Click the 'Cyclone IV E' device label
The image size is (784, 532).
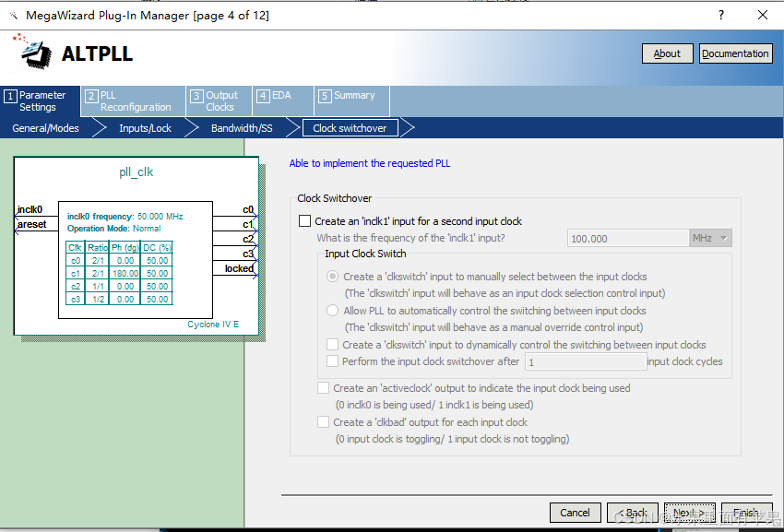213,324
